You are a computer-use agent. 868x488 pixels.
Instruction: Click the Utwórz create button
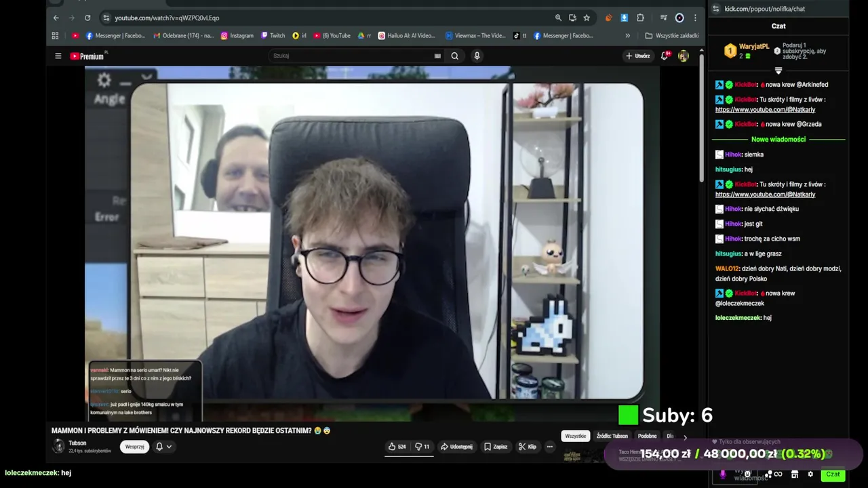click(638, 56)
